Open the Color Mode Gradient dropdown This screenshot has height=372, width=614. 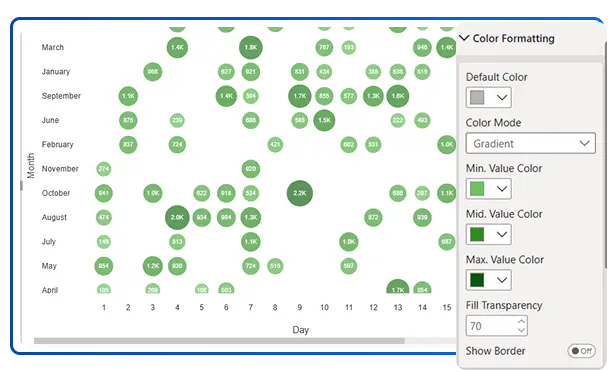(531, 143)
